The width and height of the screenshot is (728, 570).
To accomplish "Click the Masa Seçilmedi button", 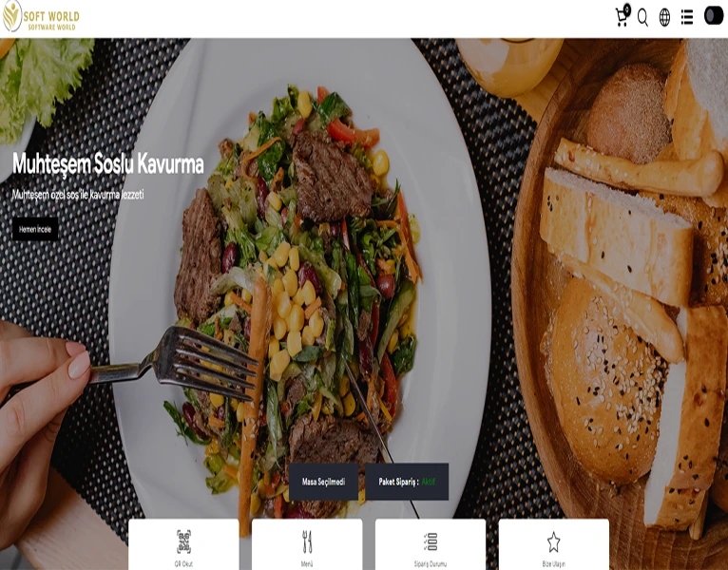I will pos(323,482).
